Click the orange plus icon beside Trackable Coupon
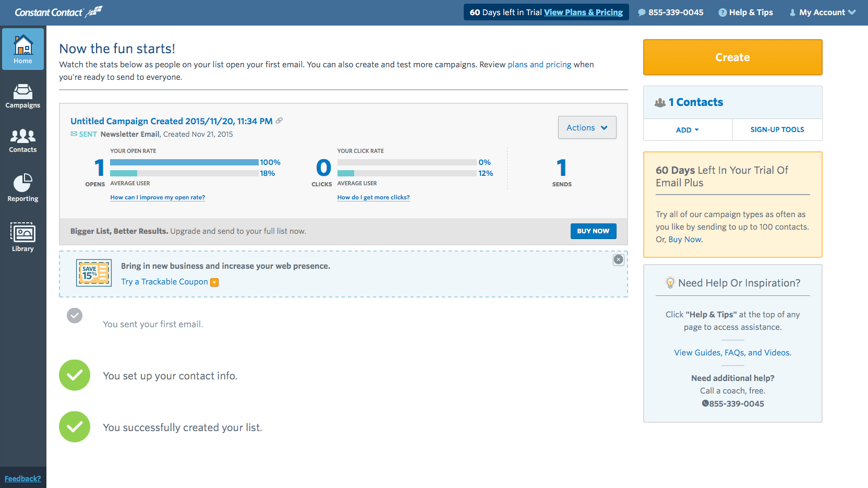This screenshot has width=868, height=488. (214, 282)
